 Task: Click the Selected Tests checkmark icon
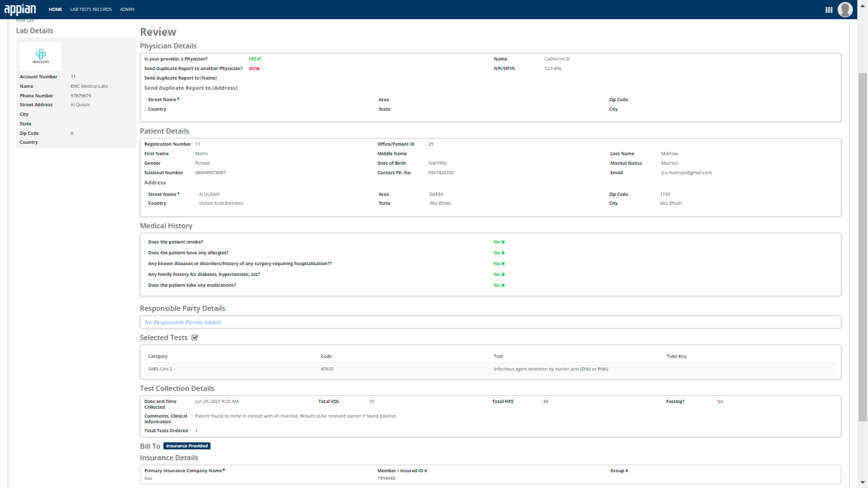point(195,338)
